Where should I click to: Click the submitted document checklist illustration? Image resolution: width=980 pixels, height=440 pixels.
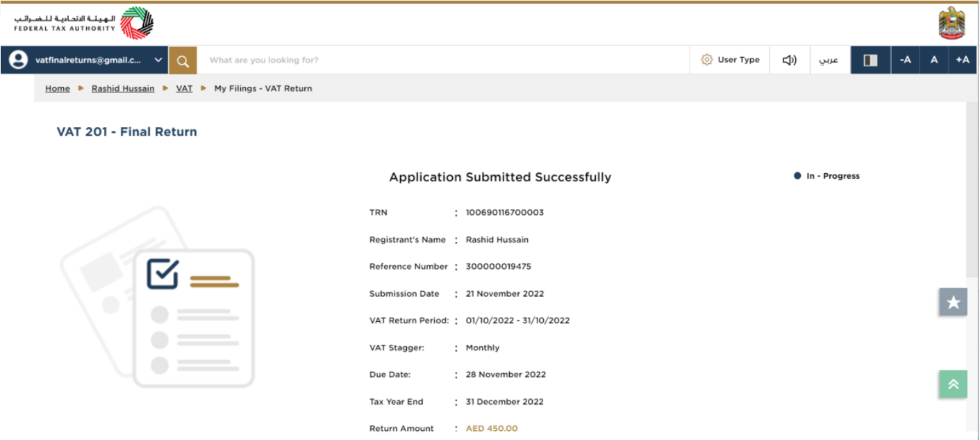pyautogui.click(x=158, y=297)
